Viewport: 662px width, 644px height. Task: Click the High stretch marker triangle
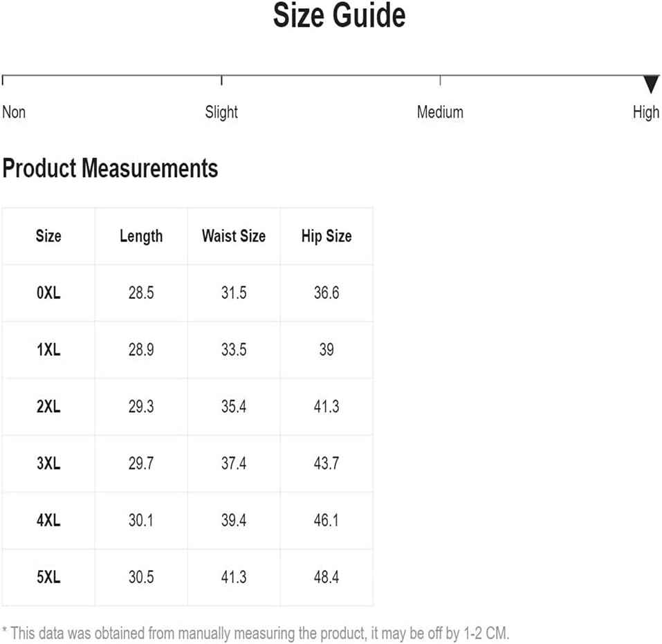(652, 84)
